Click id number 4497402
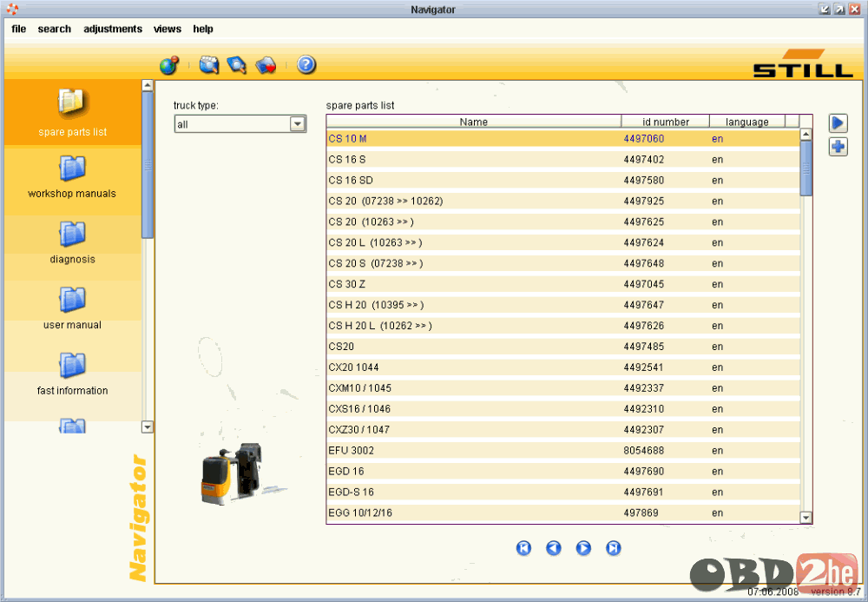 pos(643,160)
